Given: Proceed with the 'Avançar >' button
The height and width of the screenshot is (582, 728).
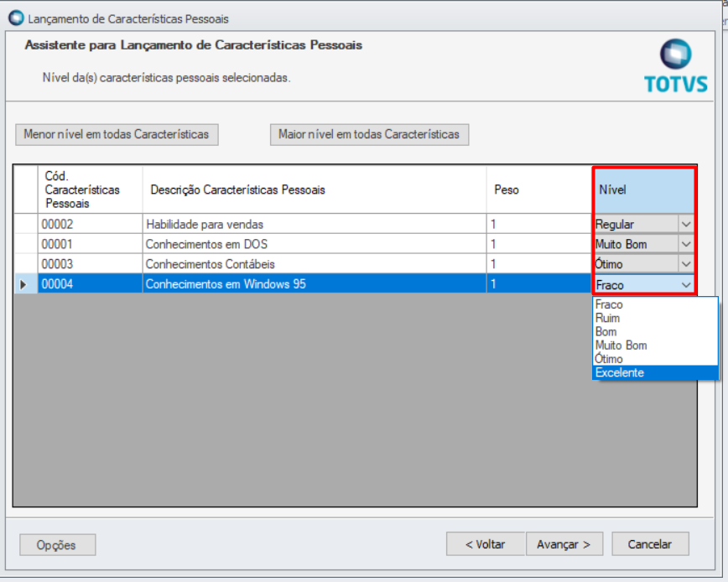Looking at the screenshot, I should 564,544.
